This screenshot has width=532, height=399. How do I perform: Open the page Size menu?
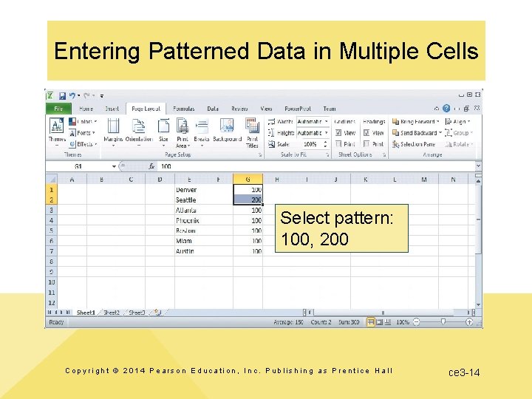[x=163, y=132]
